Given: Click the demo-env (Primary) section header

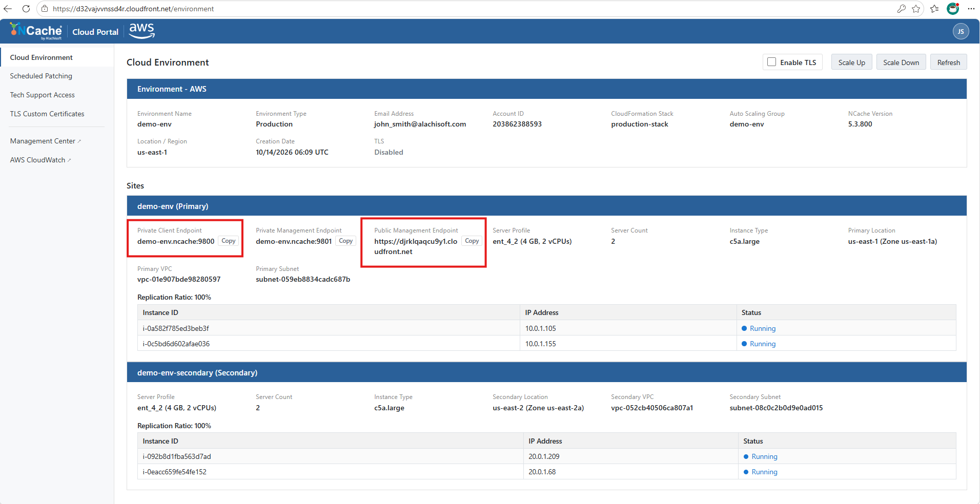Looking at the screenshot, I should 546,206.
